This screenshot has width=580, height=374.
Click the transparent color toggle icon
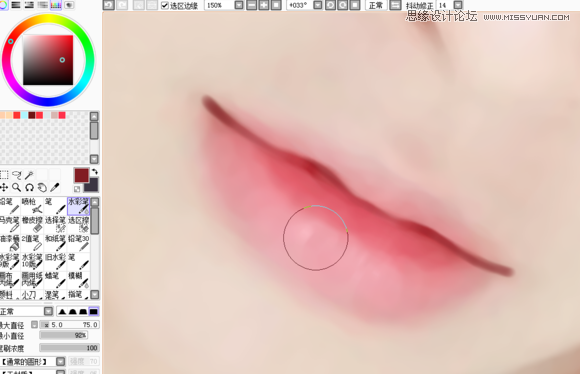click(x=77, y=189)
